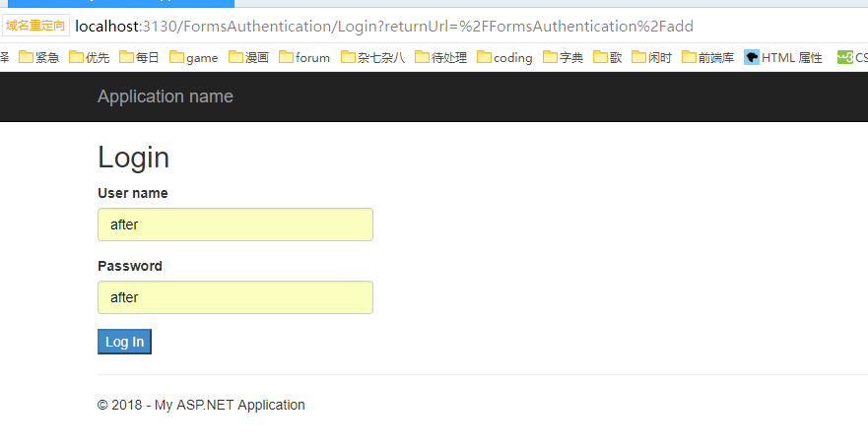This screenshot has width=868, height=447.
Task: Focus the Password input field
Action: [x=235, y=297]
